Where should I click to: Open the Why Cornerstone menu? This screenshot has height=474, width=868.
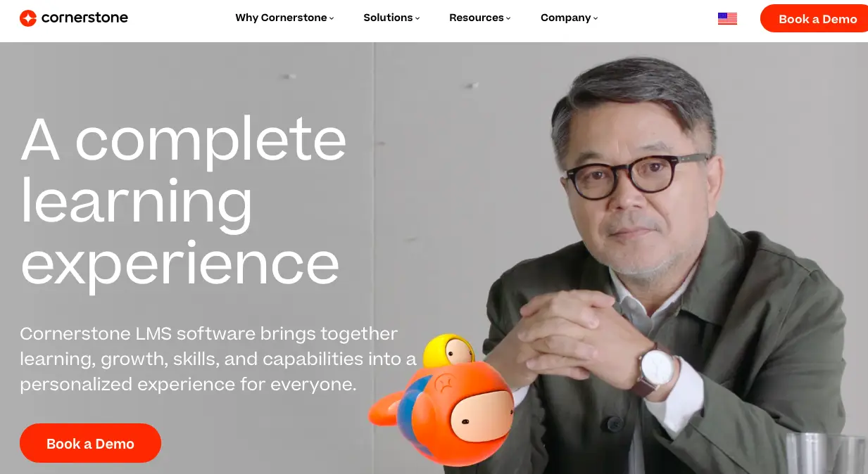284,18
